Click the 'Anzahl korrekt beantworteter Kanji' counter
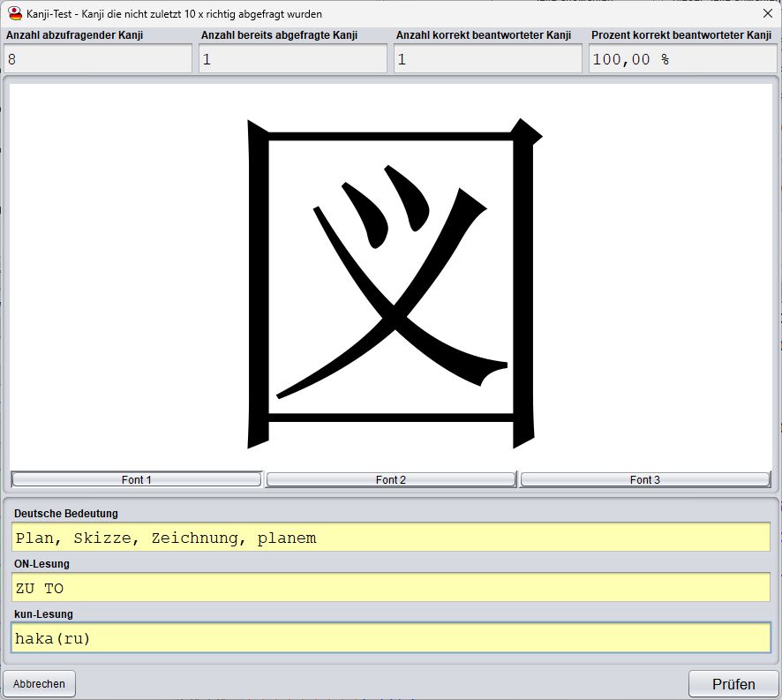The width and height of the screenshot is (782, 700). pyautogui.click(x=487, y=58)
